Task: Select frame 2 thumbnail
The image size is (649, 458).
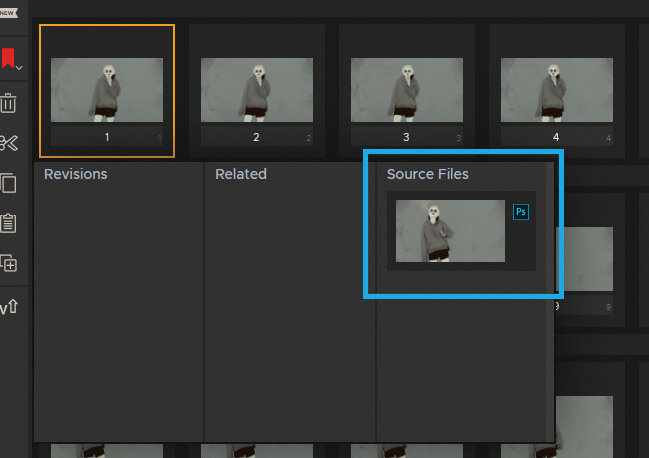Action: point(257,90)
